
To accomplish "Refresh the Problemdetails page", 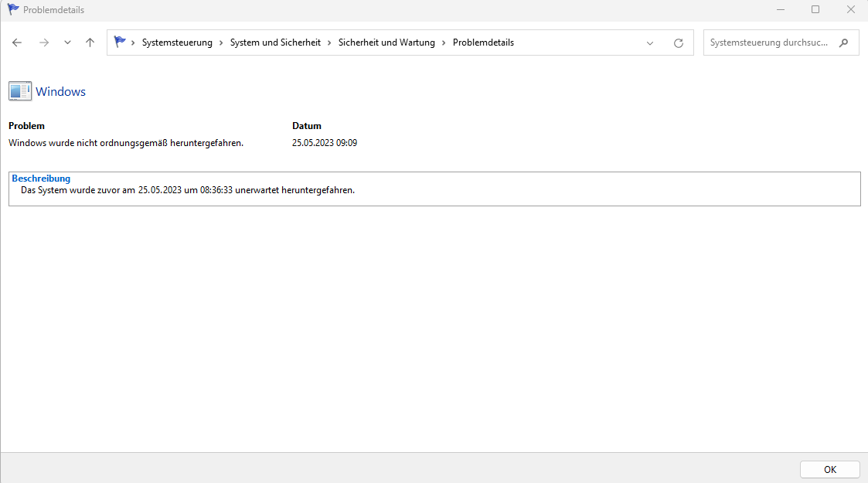I will (678, 43).
